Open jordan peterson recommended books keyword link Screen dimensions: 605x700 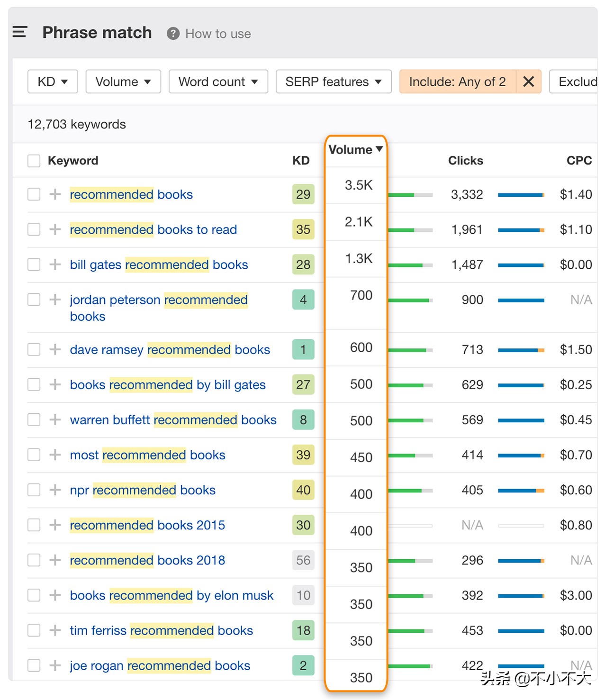(158, 300)
